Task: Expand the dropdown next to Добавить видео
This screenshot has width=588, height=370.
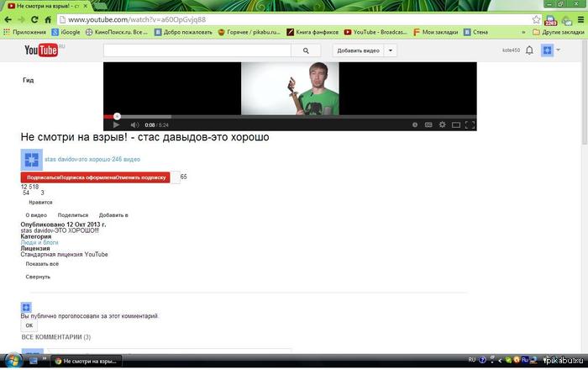Action: coord(390,50)
